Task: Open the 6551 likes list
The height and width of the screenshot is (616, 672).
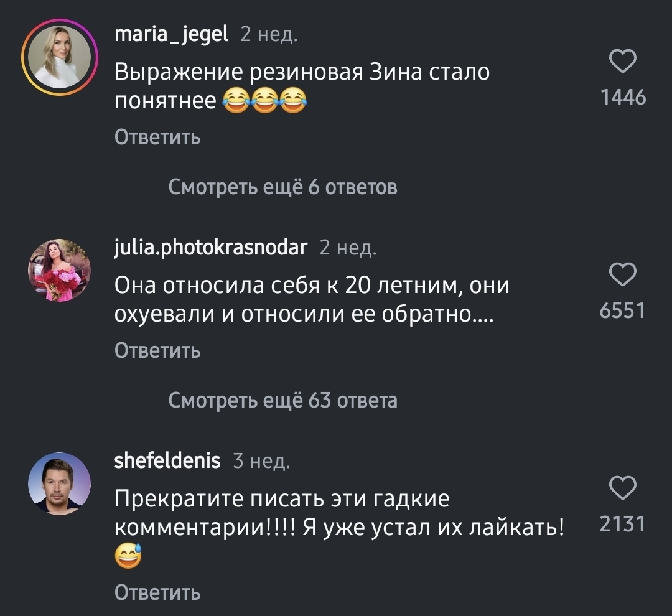Action: (x=622, y=310)
